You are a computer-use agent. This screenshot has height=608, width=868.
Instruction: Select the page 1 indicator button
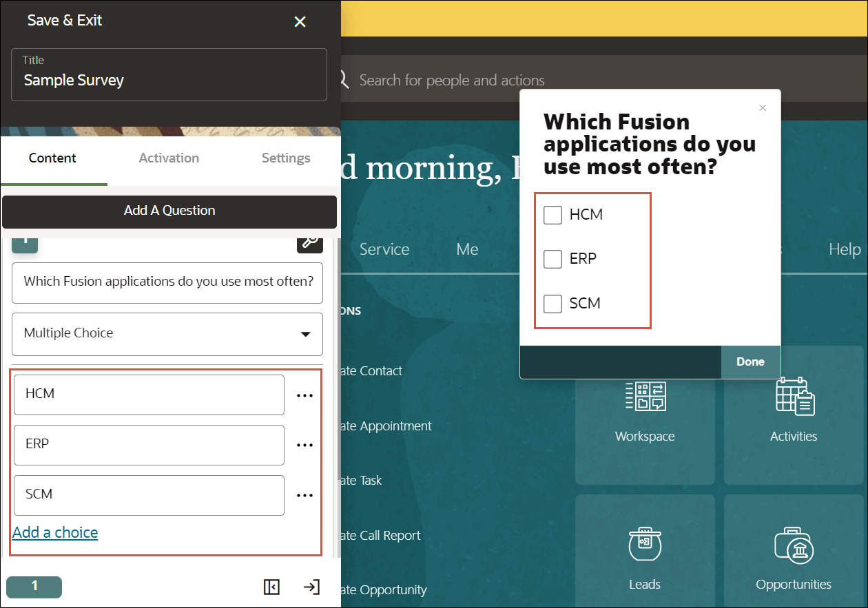pos(34,587)
